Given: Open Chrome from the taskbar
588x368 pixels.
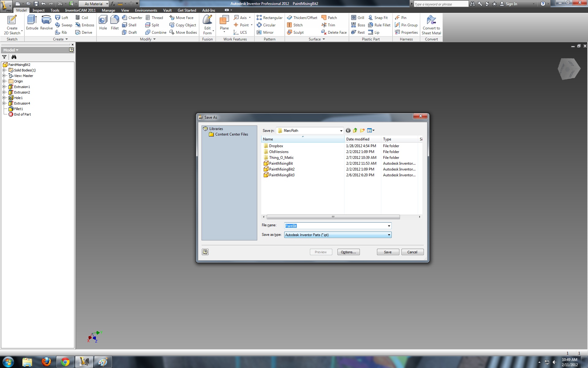Looking at the screenshot, I should 65,362.
